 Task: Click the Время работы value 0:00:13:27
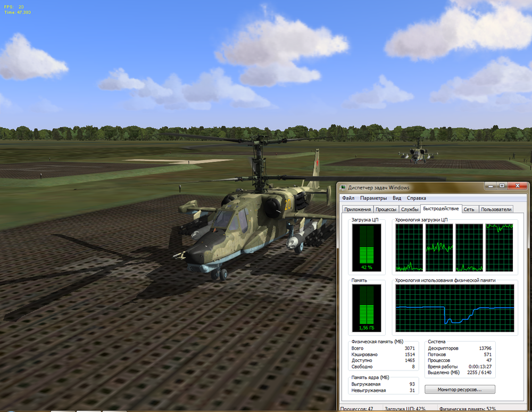480,367
